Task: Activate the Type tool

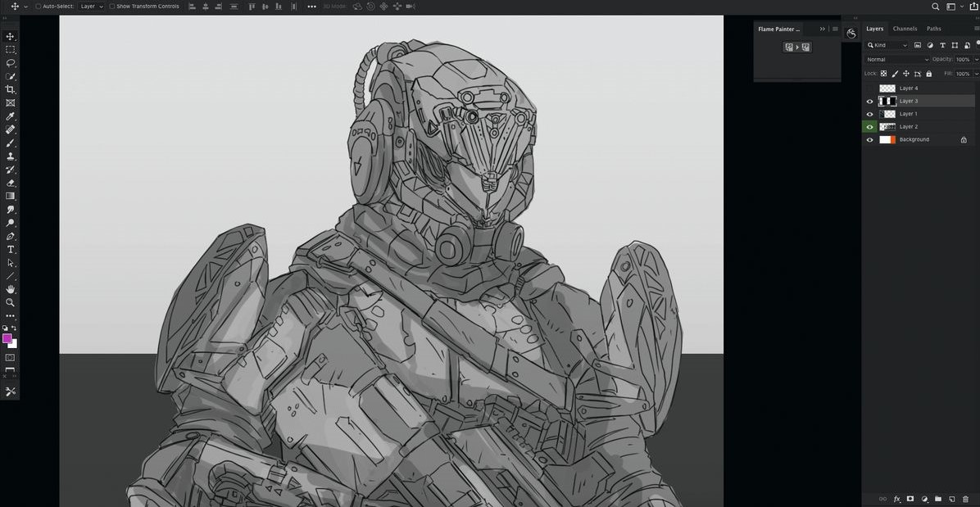Action: click(x=11, y=249)
